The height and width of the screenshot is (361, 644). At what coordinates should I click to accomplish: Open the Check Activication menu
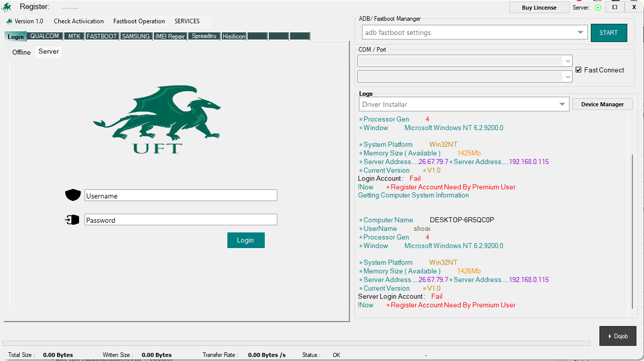(78, 21)
